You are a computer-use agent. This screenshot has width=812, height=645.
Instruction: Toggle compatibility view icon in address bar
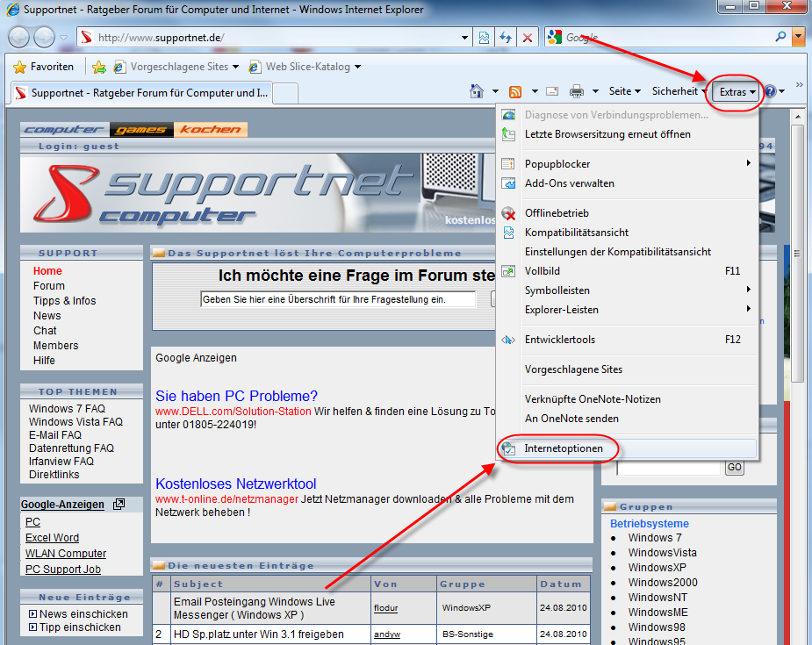click(x=484, y=38)
